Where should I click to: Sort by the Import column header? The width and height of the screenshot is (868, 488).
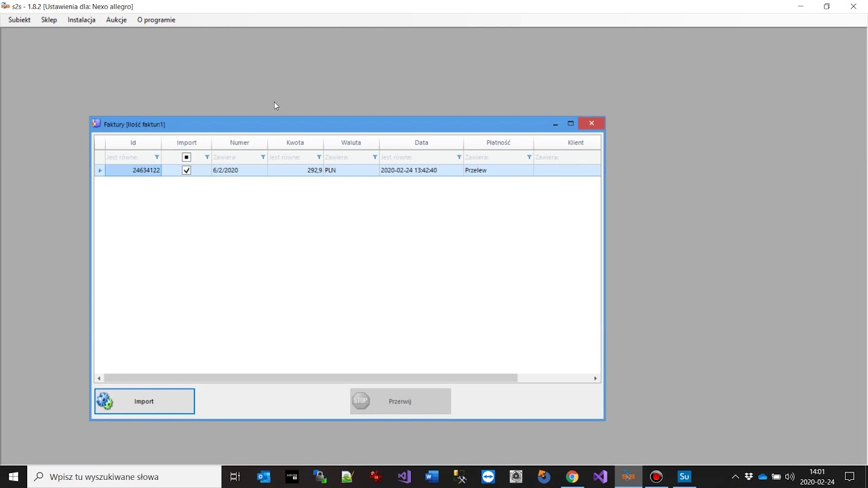coord(186,143)
